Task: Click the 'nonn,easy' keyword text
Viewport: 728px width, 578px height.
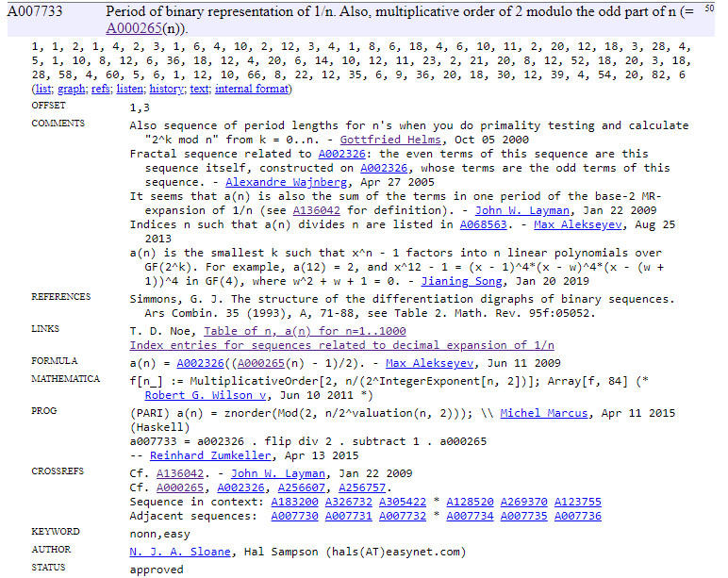Action: (159, 535)
